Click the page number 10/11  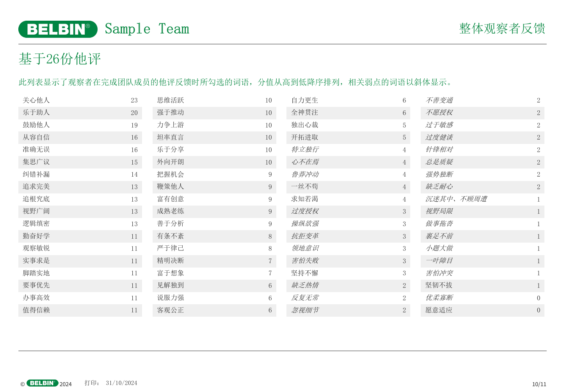[x=539, y=384]
